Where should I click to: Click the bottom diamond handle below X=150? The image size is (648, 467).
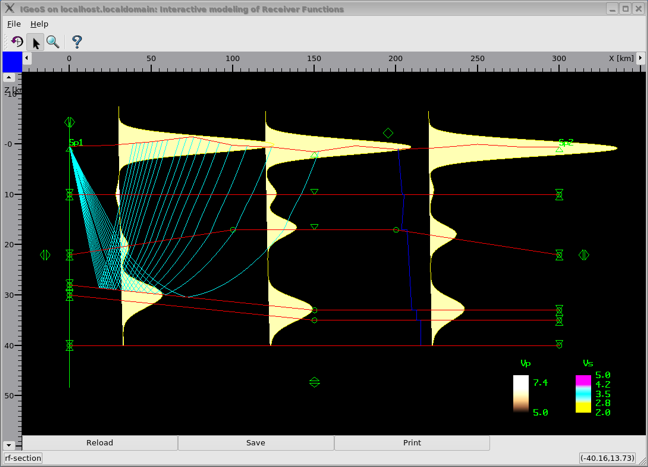tap(314, 382)
